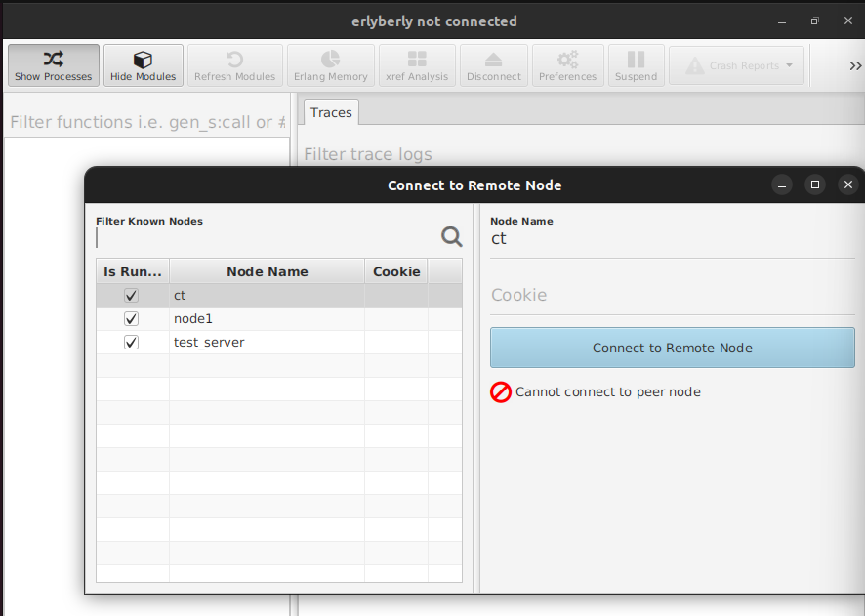
Task: Click the Filter trace logs field
Action: (x=582, y=154)
